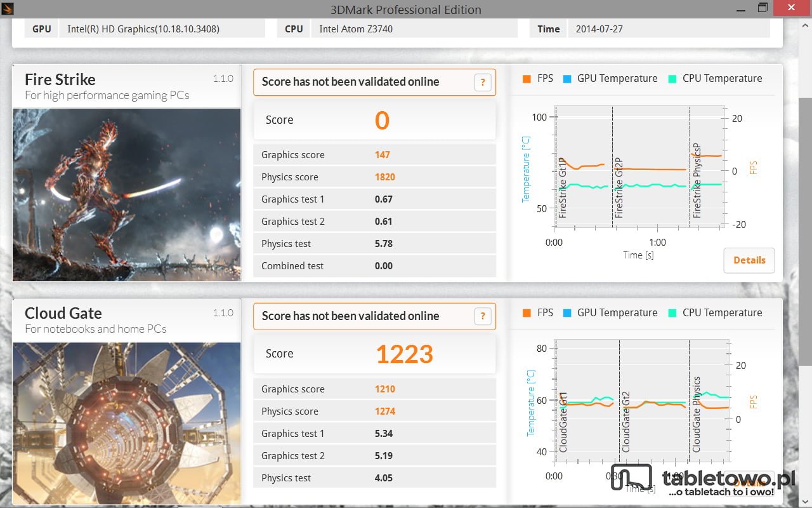Screen dimensions: 812x508
Task: Click the FireStrike Gt2P marker in chart
Action: point(619,189)
